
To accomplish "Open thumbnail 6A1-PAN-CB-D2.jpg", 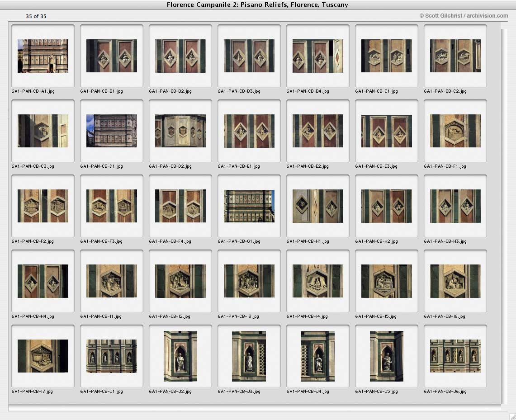I will pyautogui.click(x=180, y=131).
